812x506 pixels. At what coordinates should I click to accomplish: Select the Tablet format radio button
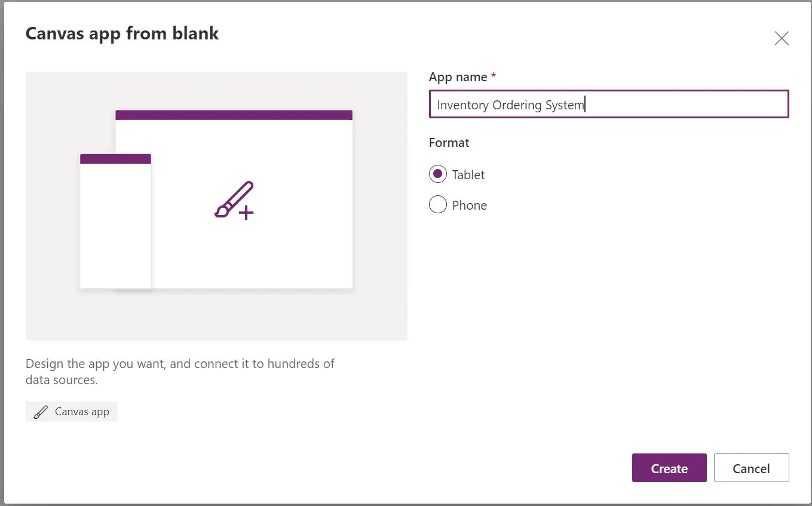point(438,174)
